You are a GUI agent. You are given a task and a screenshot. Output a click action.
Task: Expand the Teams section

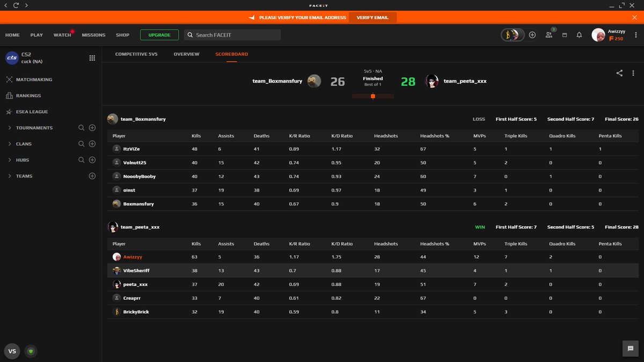tap(10, 176)
